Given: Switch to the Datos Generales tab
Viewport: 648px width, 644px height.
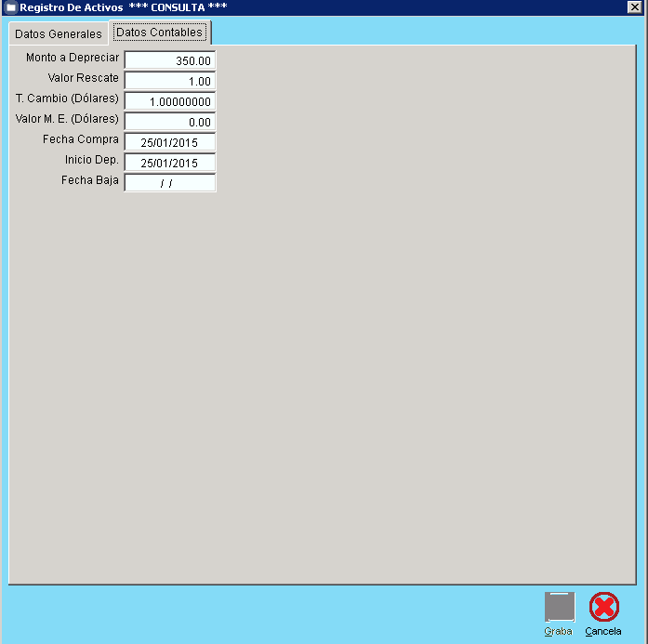Looking at the screenshot, I should click(x=59, y=33).
